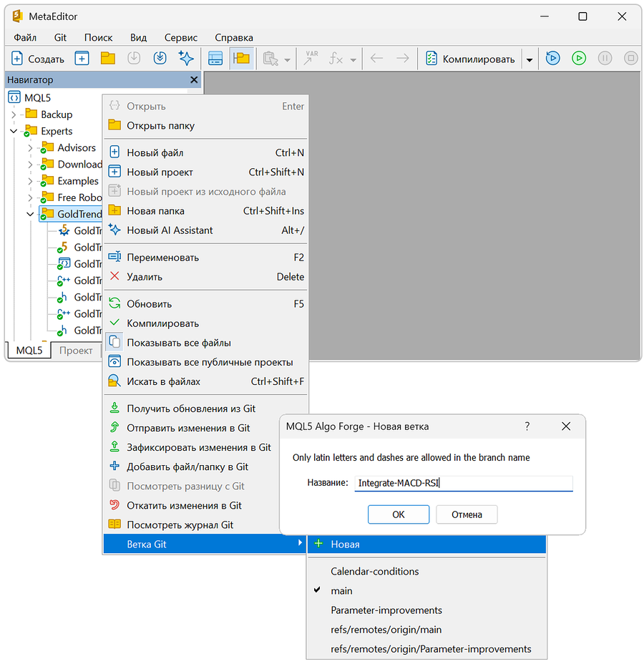Open the dropdown arrow next to Компилировать
644x664 pixels.
[530, 59]
